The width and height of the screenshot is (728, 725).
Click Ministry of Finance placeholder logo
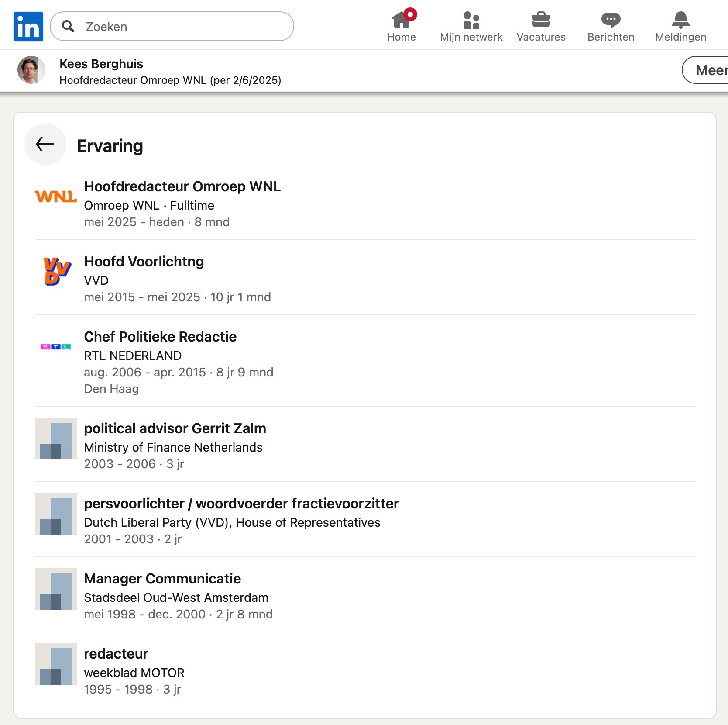tap(56, 438)
